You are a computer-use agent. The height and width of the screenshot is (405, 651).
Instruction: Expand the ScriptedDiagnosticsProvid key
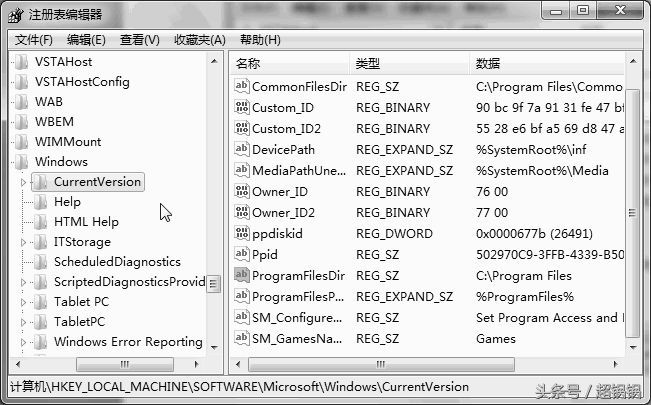[23, 282]
